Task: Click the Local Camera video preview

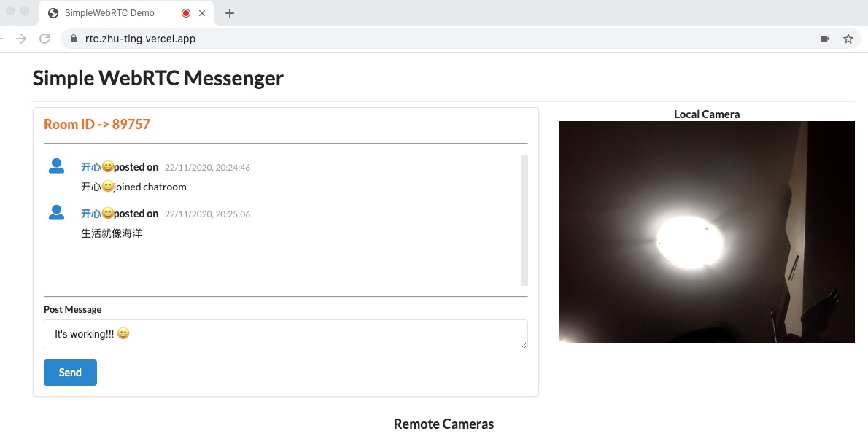Action: tap(706, 231)
